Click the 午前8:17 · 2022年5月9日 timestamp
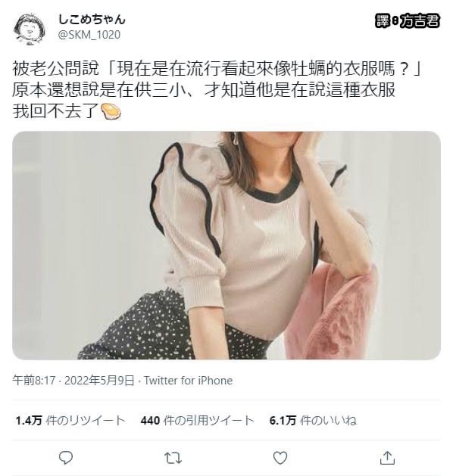The width and height of the screenshot is (453, 476). (x=73, y=381)
